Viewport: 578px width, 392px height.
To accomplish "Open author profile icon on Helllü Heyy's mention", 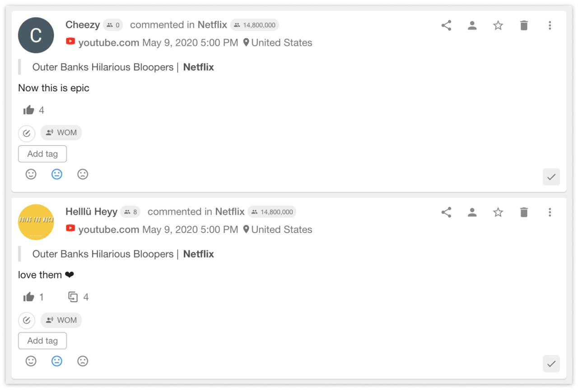I will 472,212.
